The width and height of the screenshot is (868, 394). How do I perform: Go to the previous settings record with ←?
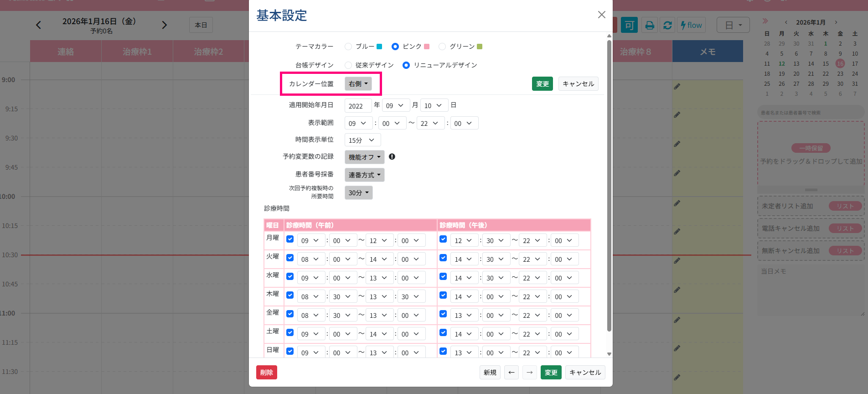(x=511, y=373)
